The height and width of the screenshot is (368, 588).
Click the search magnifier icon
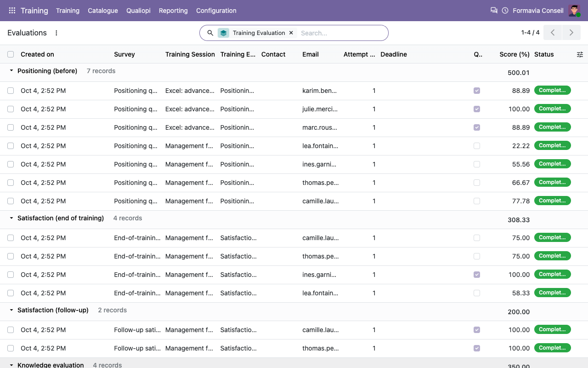210,33
